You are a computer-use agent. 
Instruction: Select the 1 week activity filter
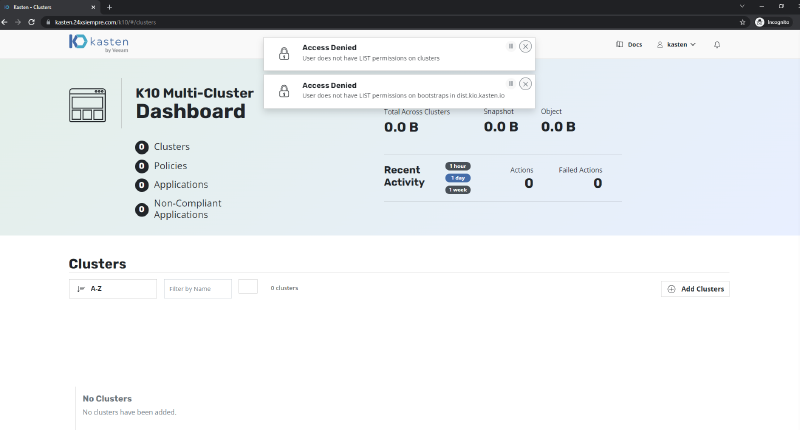[458, 190]
